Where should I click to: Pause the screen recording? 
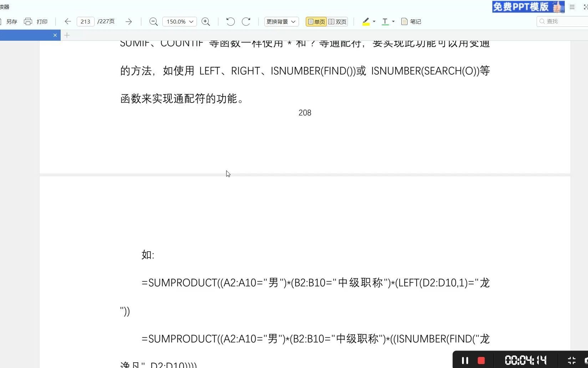[x=465, y=360]
